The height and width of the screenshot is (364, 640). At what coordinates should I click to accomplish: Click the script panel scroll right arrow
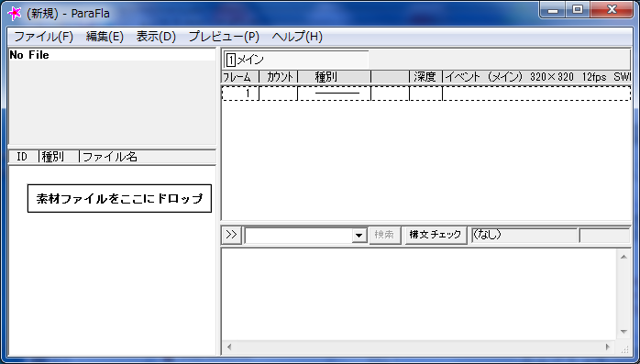coord(607,347)
